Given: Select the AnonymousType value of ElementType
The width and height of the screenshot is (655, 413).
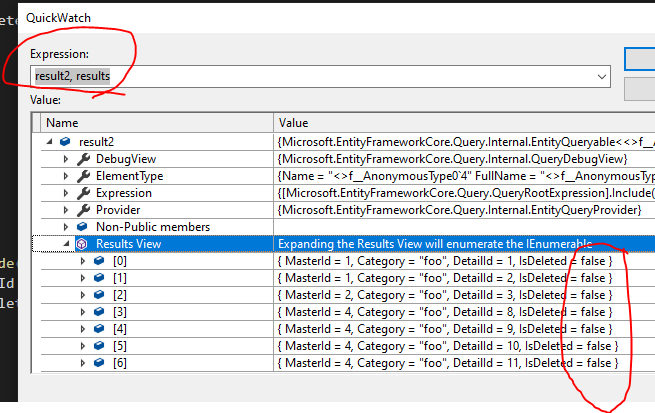Looking at the screenshot, I should (466, 176).
